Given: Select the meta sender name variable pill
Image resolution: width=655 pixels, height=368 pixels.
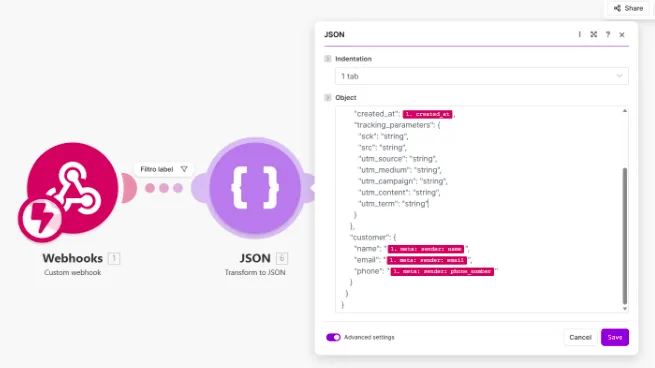Looking at the screenshot, I should [426, 249].
